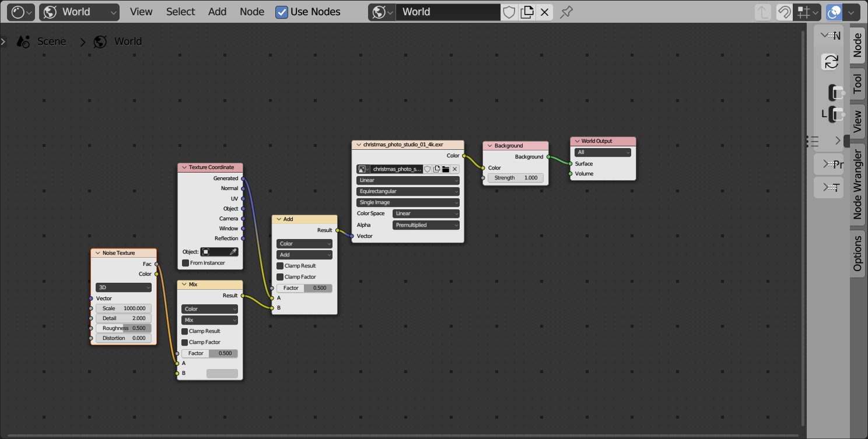
Task: Open the Select menu
Action: click(x=181, y=12)
